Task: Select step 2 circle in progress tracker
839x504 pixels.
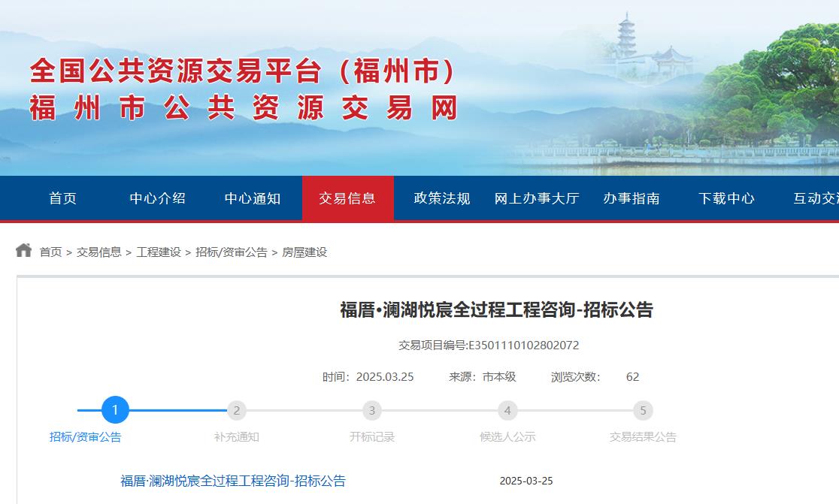Action: point(237,410)
